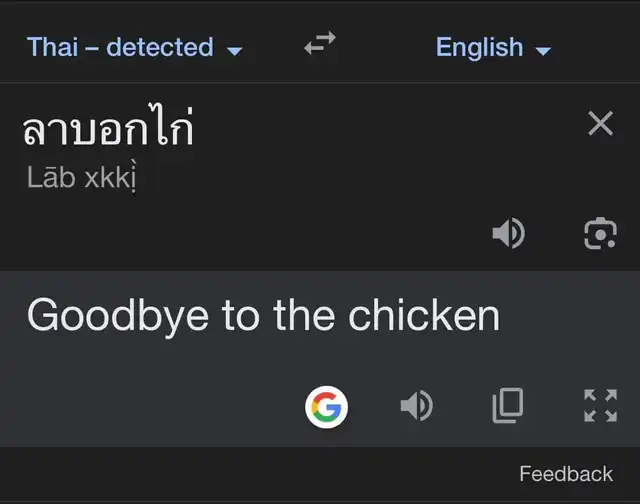Click the word Goodbye in the translation
This screenshot has height=504, width=640.
point(118,316)
